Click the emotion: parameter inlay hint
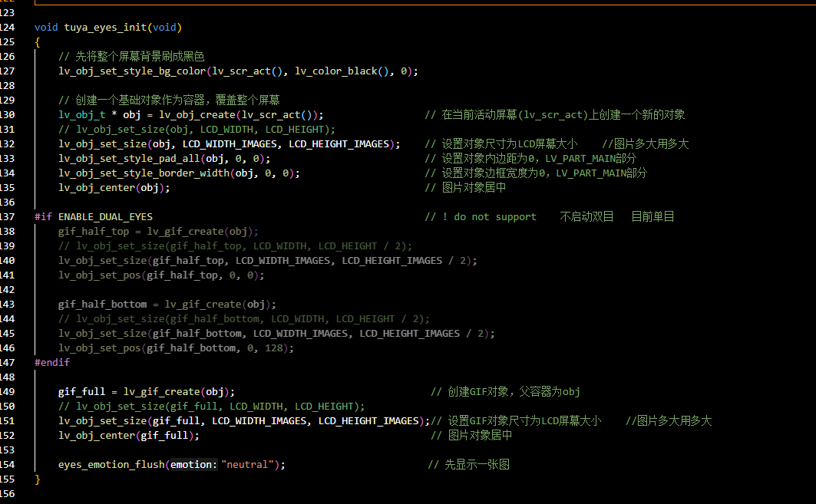816x504 pixels. coord(194,465)
